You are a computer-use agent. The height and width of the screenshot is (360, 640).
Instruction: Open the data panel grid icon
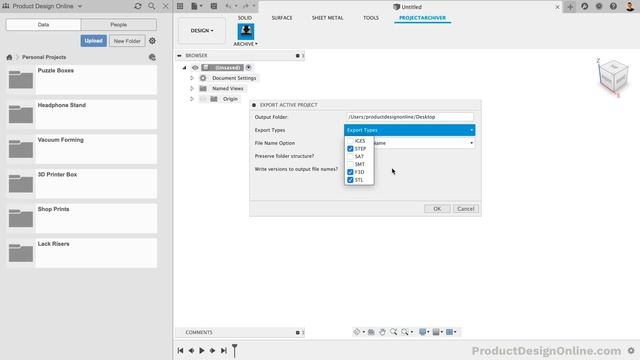(x=180, y=6)
